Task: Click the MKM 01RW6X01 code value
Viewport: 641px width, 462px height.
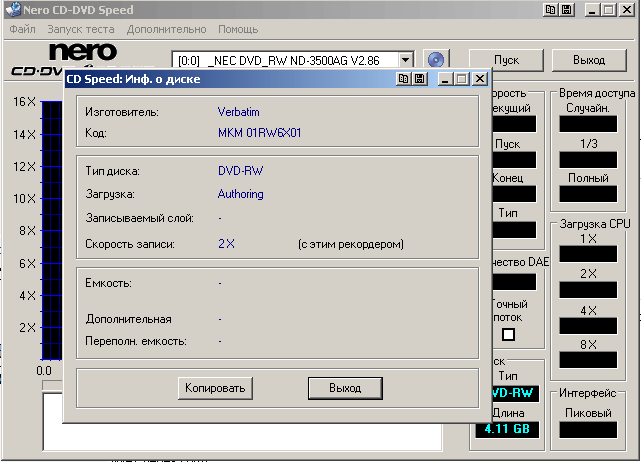Action: (x=259, y=133)
